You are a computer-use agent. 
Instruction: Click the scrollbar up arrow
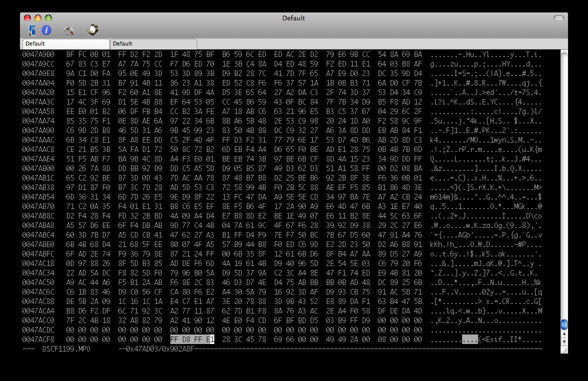point(564,334)
